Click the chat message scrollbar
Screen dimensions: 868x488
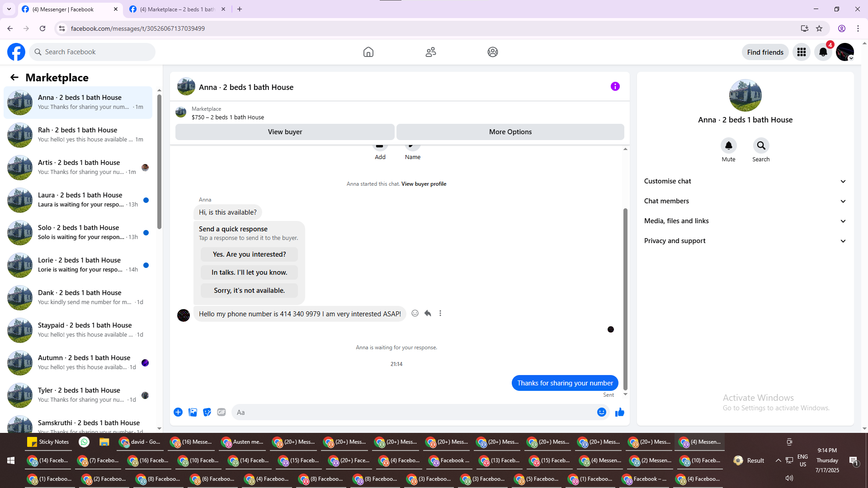(x=625, y=298)
